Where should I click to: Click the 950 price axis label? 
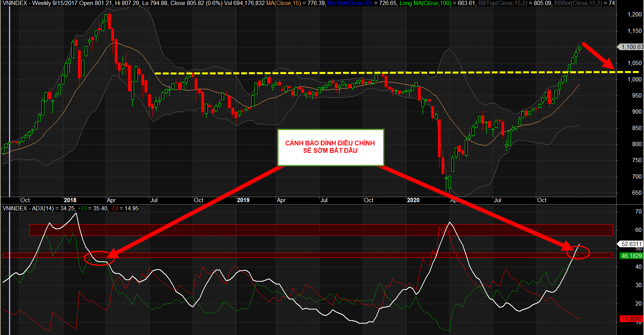click(637, 96)
